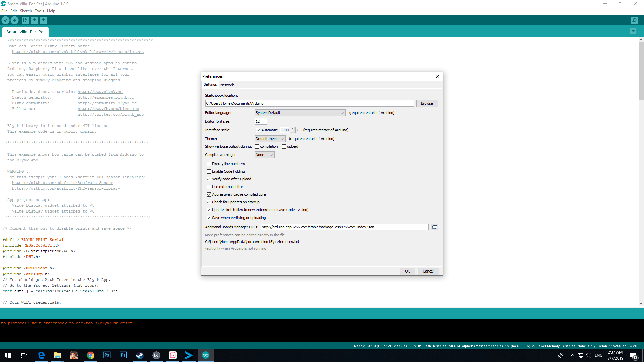The width and height of the screenshot is (644, 362).
Task: Open the Theme dropdown
Action: coord(270,139)
